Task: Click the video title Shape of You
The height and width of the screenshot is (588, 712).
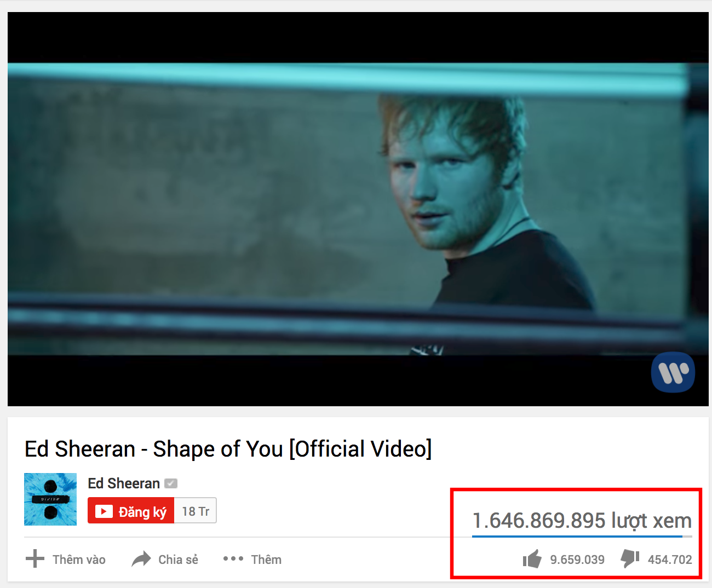Action: point(228,449)
